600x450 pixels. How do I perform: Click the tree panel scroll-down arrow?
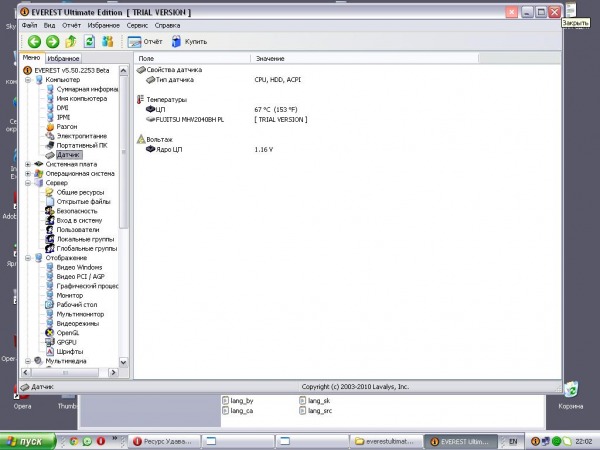click(123, 362)
